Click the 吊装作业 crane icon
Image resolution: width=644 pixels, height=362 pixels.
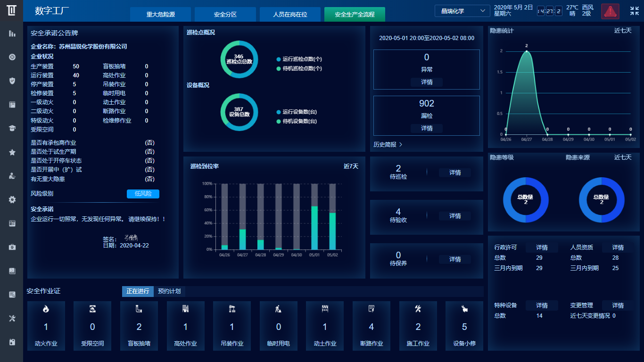tap(231, 309)
